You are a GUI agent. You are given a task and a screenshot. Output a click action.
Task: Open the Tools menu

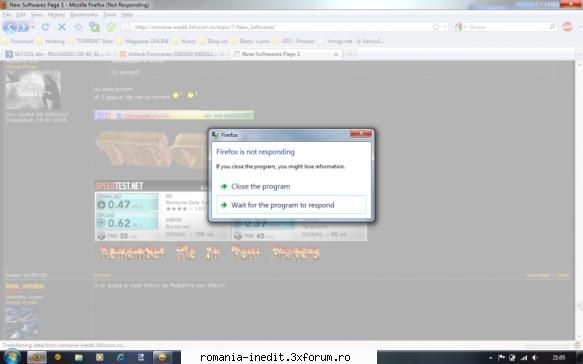pos(110,15)
